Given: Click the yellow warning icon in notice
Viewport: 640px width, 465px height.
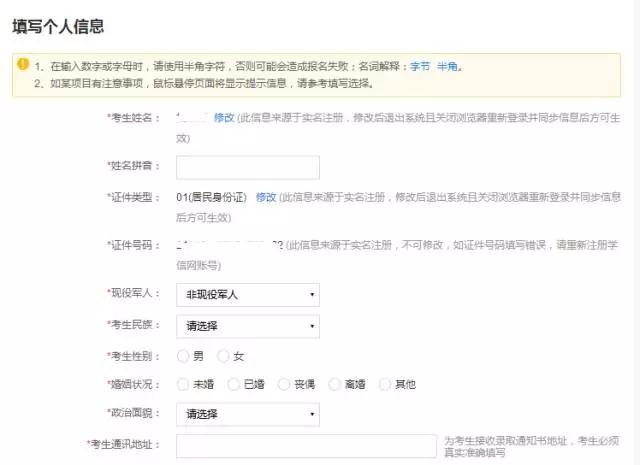Looking at the screenshot, I should (22, 66).
